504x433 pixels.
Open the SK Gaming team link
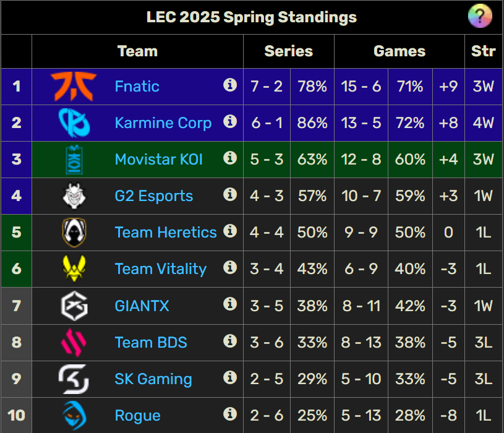[x=153, y=379]
